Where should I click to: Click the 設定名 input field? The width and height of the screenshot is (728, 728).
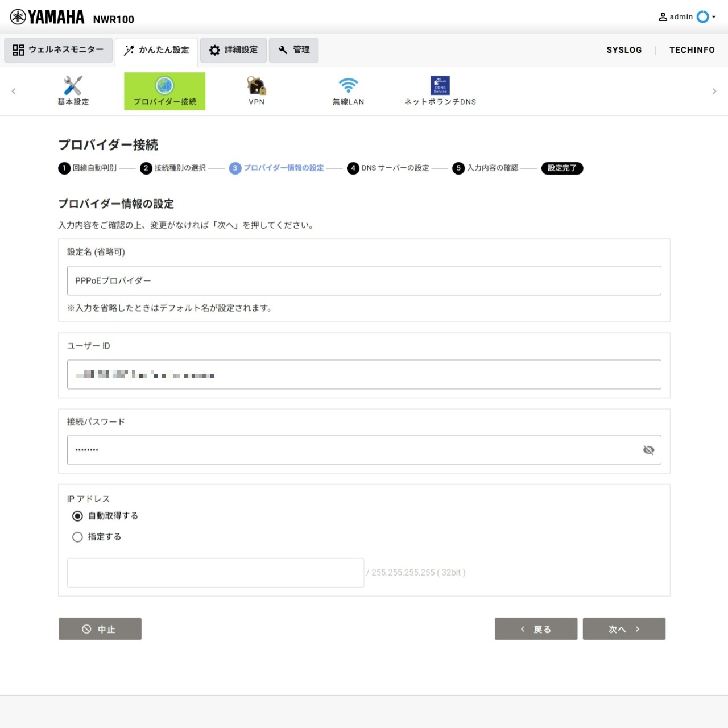[x=364, y=281]
